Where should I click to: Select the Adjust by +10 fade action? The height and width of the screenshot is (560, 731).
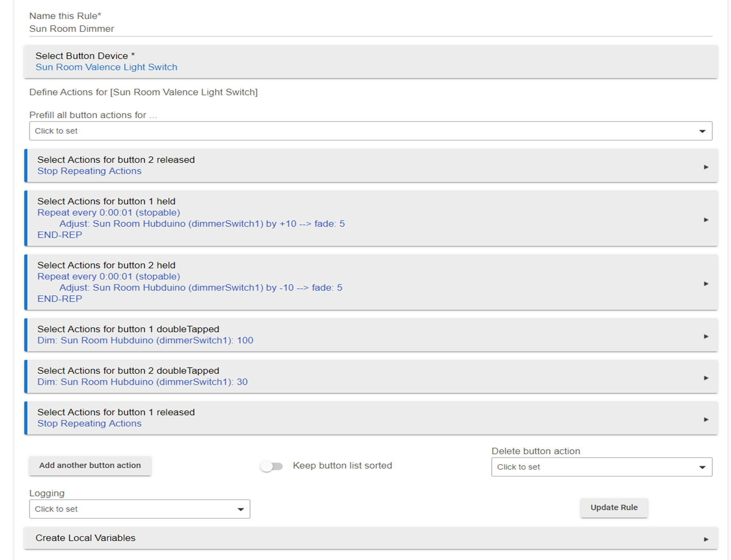pos(202,224)
